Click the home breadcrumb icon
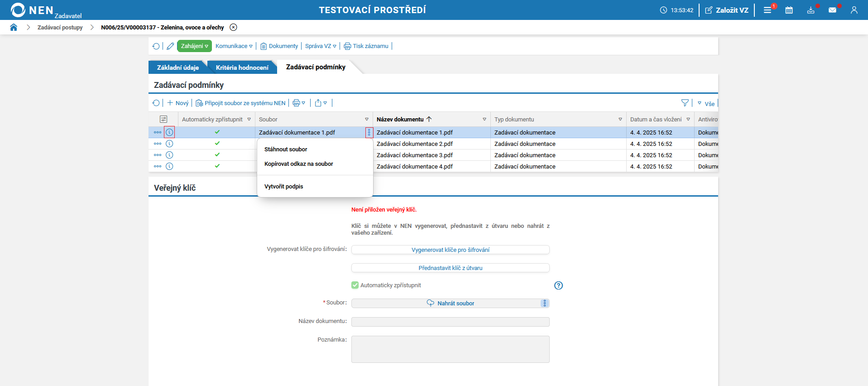 14,27
